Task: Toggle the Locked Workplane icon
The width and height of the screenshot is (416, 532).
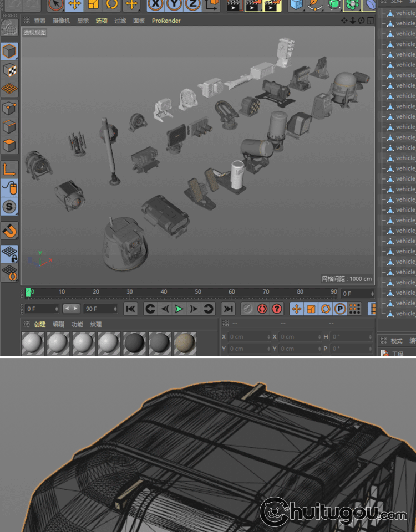Action: point(9,254)
